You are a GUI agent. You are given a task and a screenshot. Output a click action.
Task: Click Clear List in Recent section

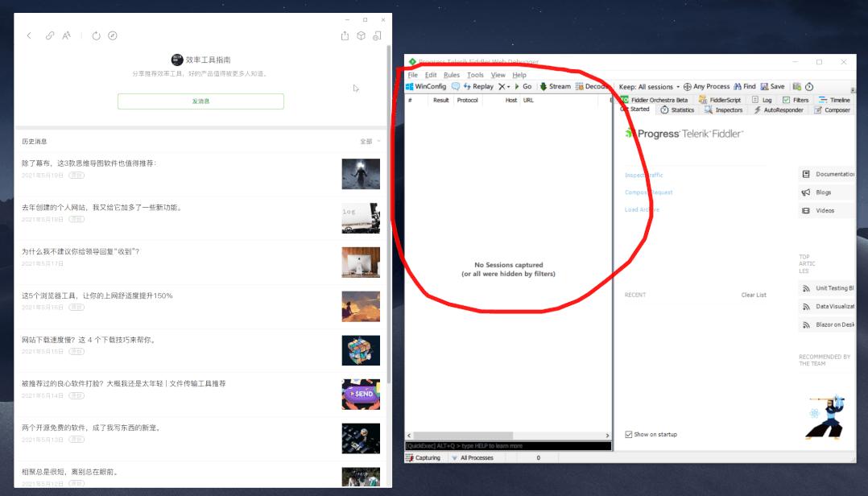click(x=754, y=295)
